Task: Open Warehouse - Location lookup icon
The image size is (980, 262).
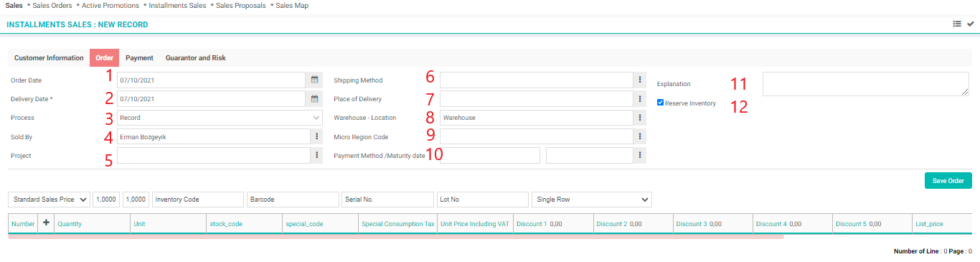Action: (639, 118)
